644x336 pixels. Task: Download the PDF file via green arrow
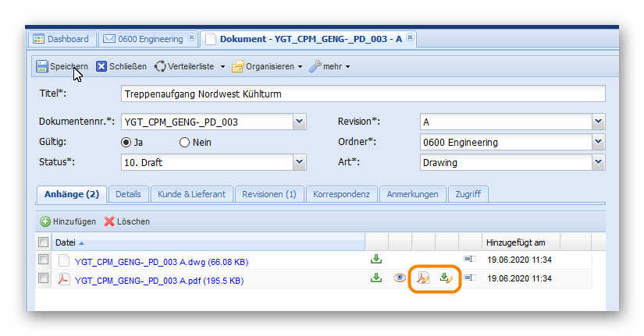click(x=376, y=278)
